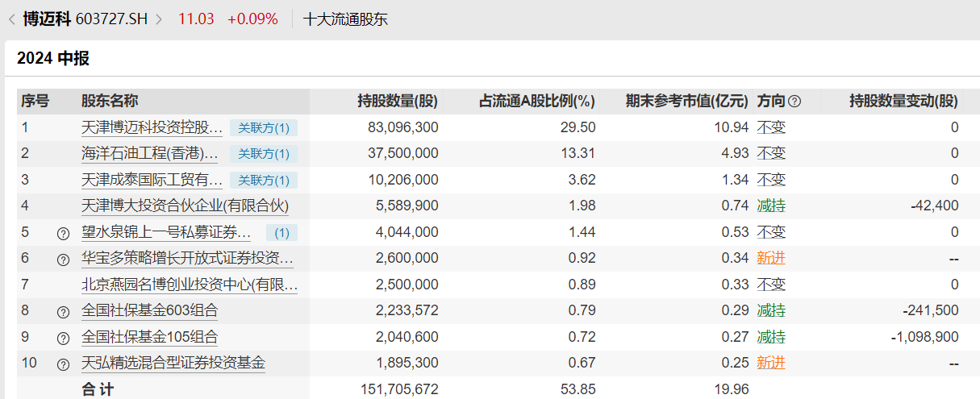Sort by 序号 column header
Screen dimensions: 980x399
pos(35,102)
